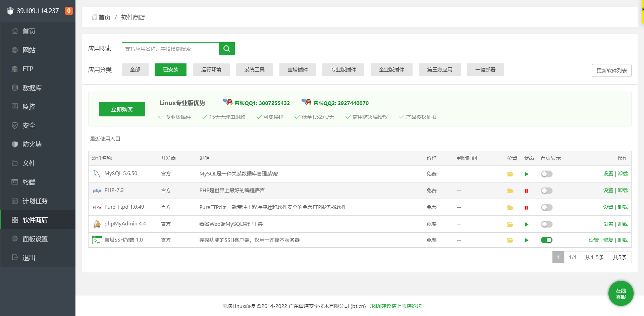Open PHP-7.2 folder location icon
The height and width of the screenshot is (316, 644).
[x=510, y=191]
